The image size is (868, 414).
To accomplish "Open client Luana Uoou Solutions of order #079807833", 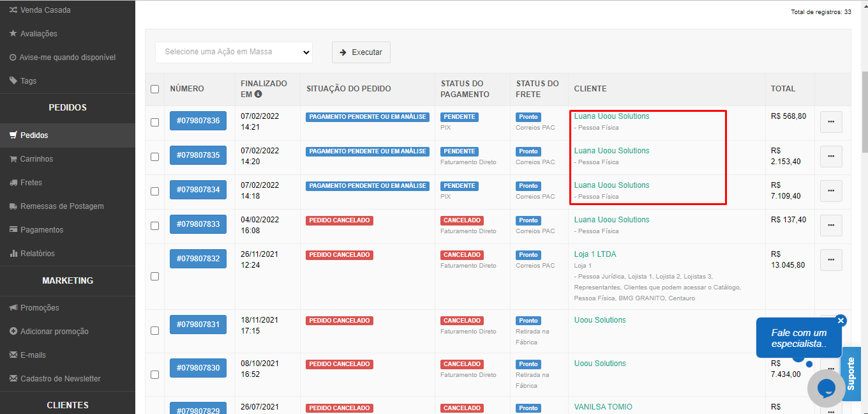I will point(611,220).
